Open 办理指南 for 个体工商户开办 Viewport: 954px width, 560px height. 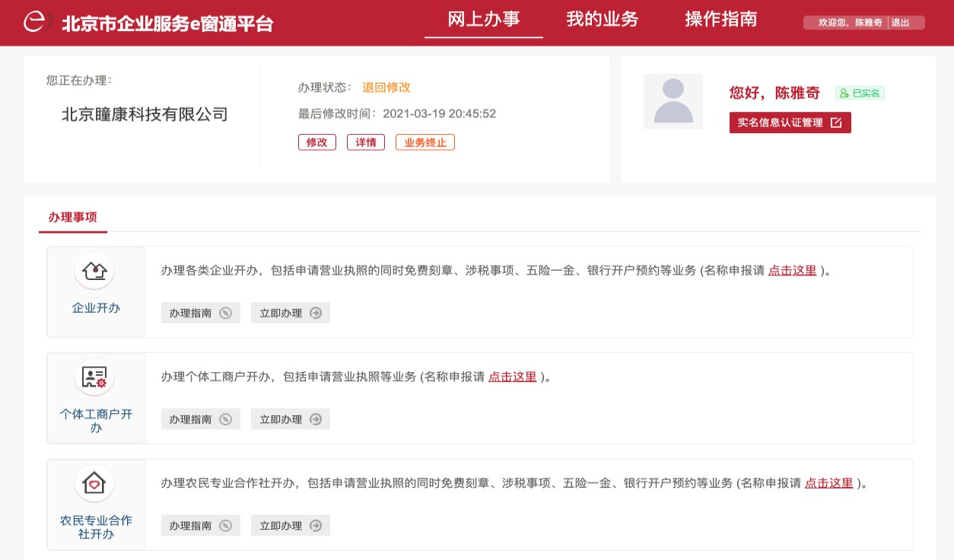[x=200, y=419]
